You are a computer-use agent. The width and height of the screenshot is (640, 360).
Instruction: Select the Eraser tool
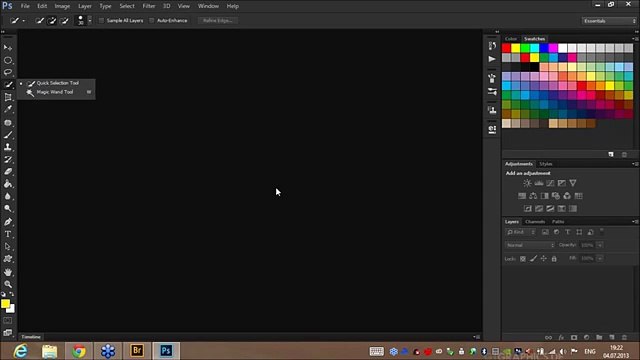pyautogui.click(x=8, y=172)
